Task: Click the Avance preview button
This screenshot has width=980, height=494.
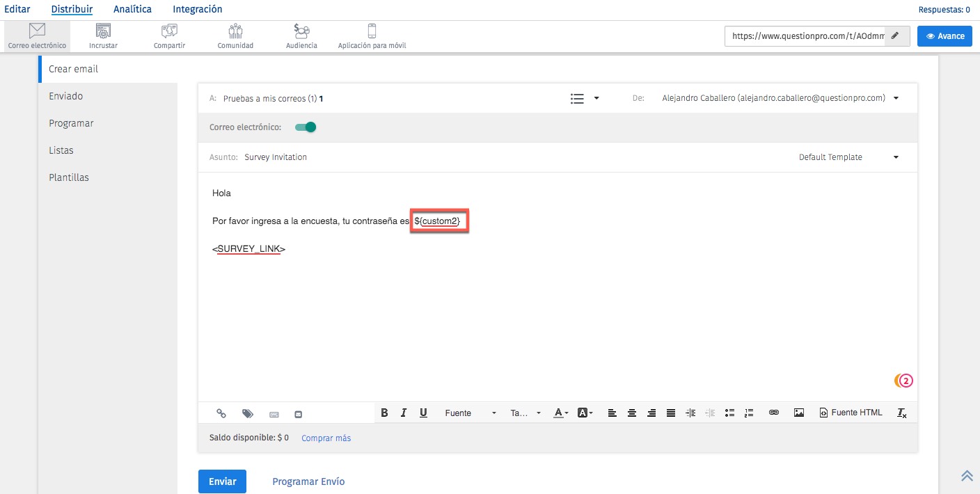Action: pos(945,36)
